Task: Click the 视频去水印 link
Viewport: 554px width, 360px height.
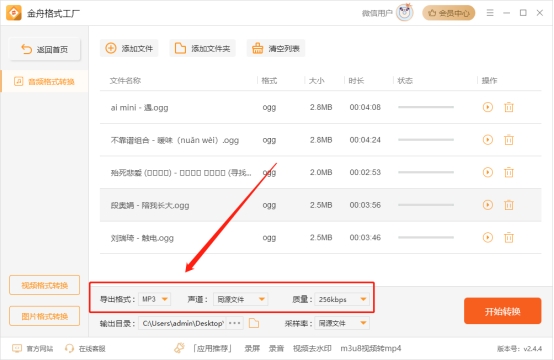Action: [312, 349]
